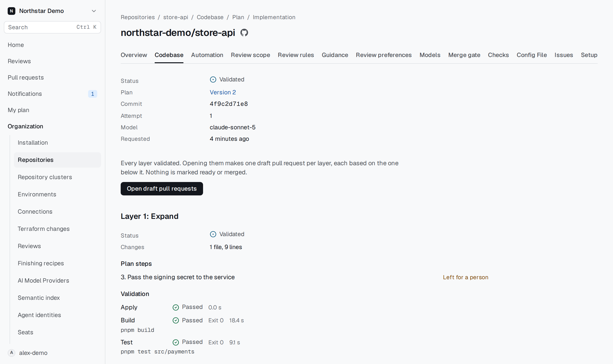Click the Apply row Passed check icon
The height and width of the screenshot is (364, 613).
coord(176,307)
